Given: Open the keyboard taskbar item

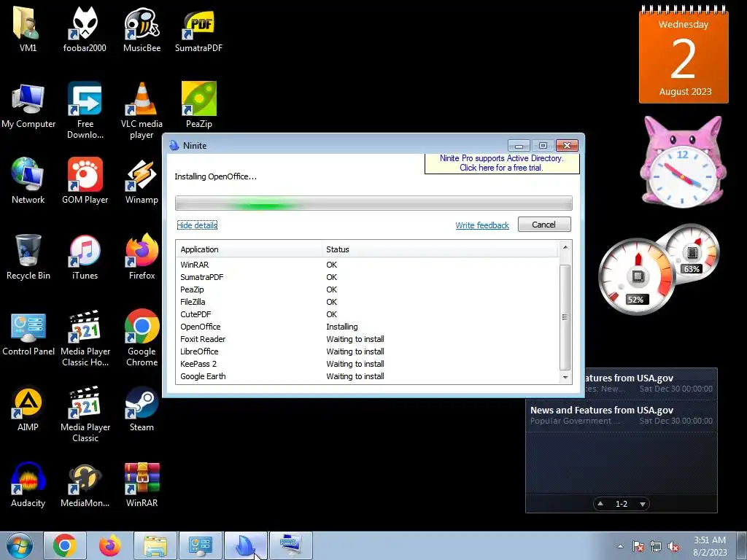Looking at the screenshot, I should [291, 545].
